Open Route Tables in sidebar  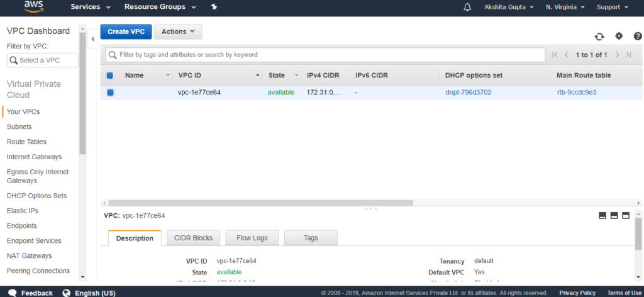pos(26,142)
